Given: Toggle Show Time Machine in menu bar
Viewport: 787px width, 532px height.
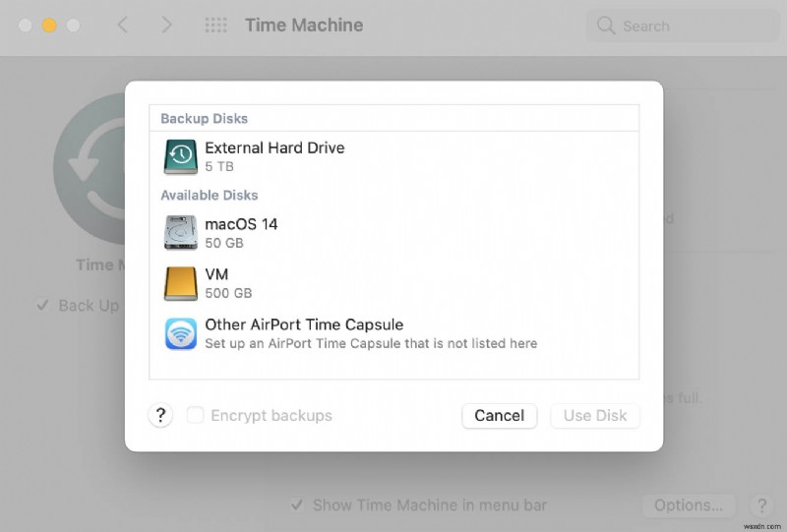Looking at the screenshot, I should pyautogui.click(x=297, y=504).
